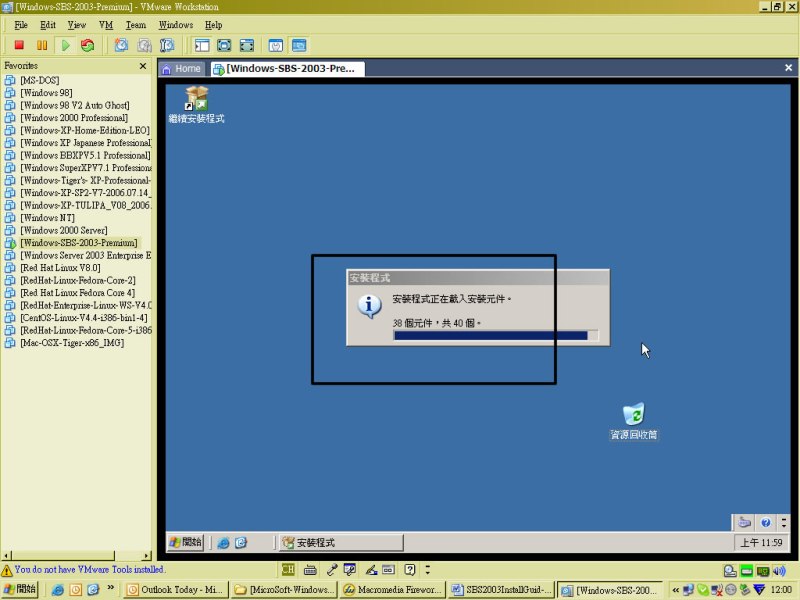Click the keyboard icon in IME bar
The height and width of the screenshot is (600, 800).
pos(310,569)
